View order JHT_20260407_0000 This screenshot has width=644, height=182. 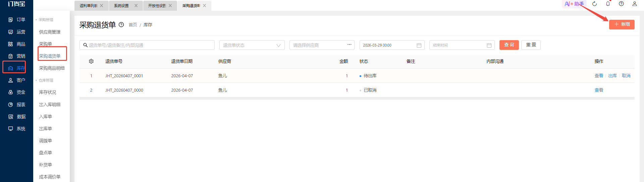pos(599,90)
